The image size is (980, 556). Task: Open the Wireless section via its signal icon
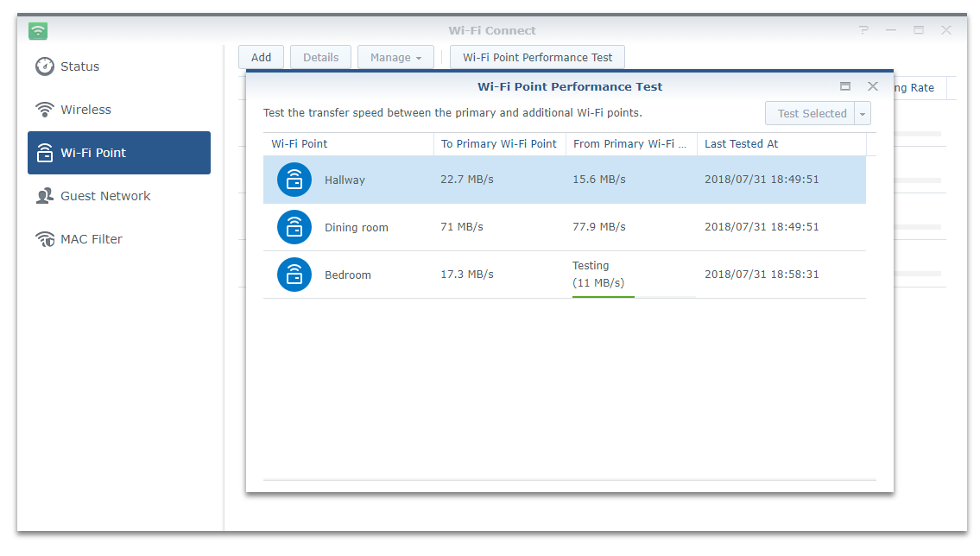click(44, 110)
